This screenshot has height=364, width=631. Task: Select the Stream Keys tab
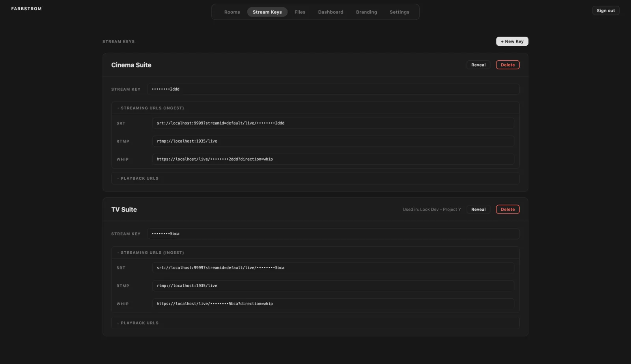coord(267,12)
